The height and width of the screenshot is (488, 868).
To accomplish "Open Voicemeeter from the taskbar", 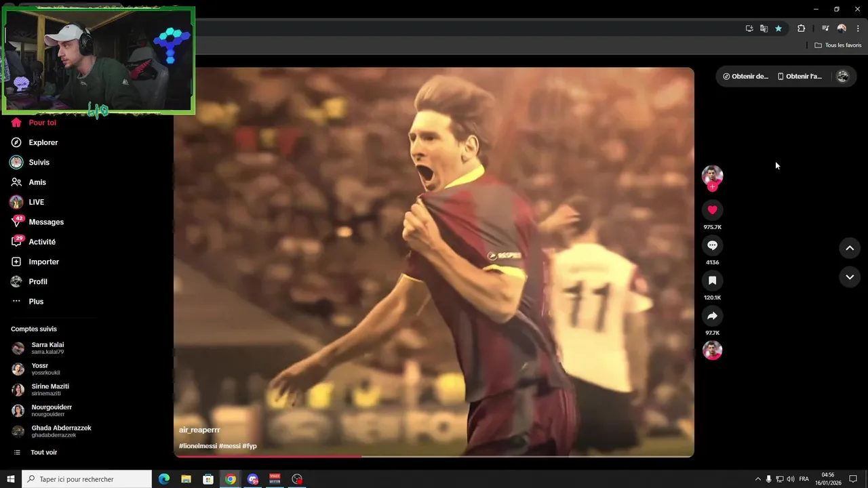I will [275, 479].
